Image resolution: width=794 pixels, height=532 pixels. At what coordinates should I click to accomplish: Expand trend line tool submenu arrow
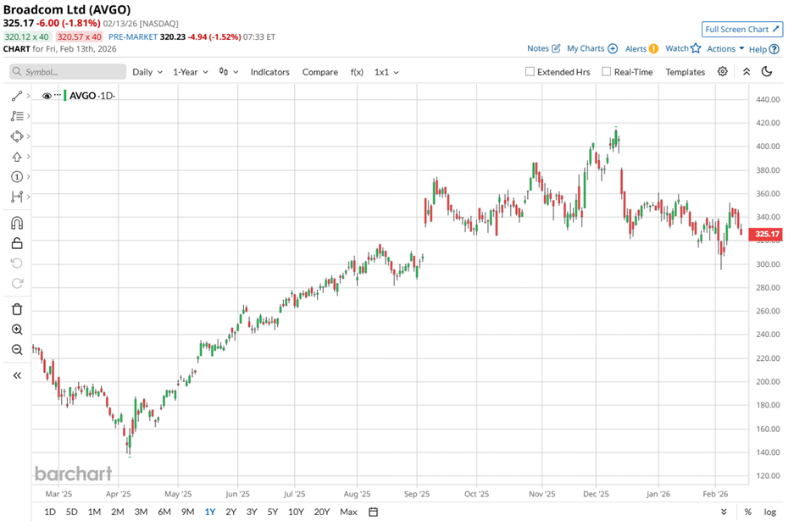click(28, 96)
